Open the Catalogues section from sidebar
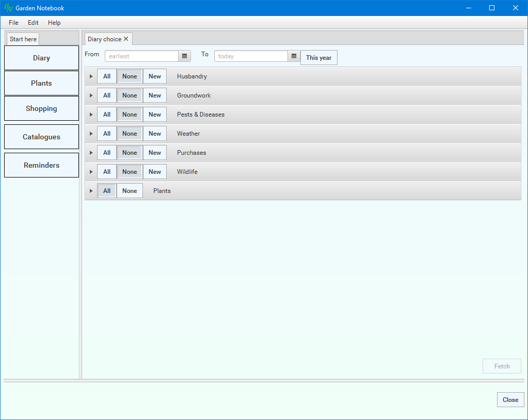Screen dimensions: 528x420 41,137
